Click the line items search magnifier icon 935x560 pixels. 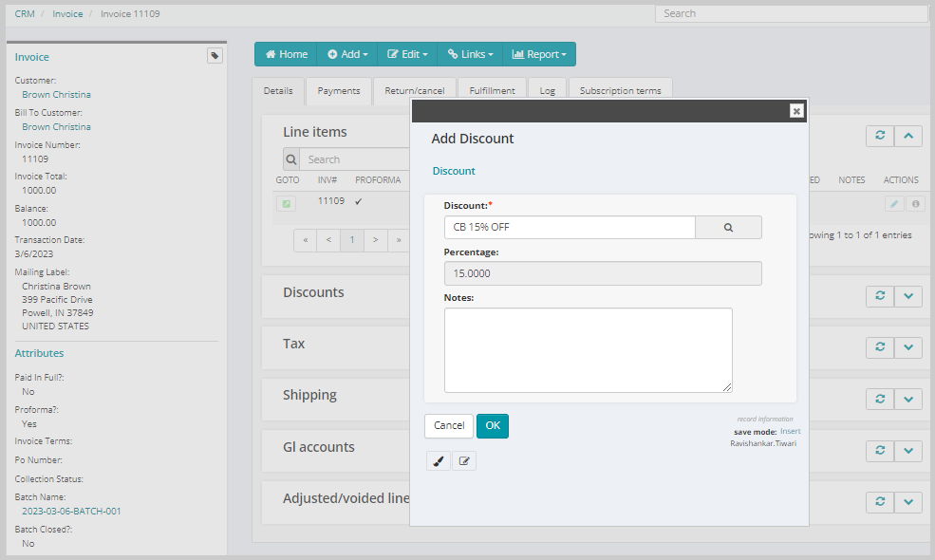291,159
